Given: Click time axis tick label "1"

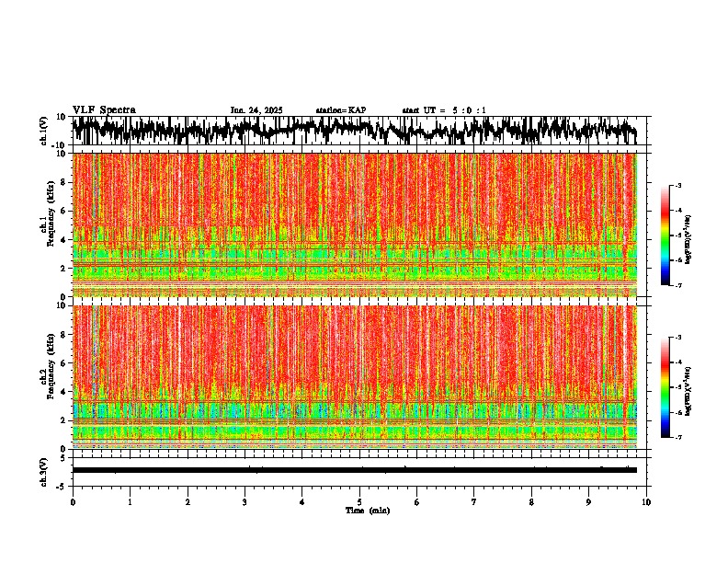Looking at the screenshot, I should point(130,502).
